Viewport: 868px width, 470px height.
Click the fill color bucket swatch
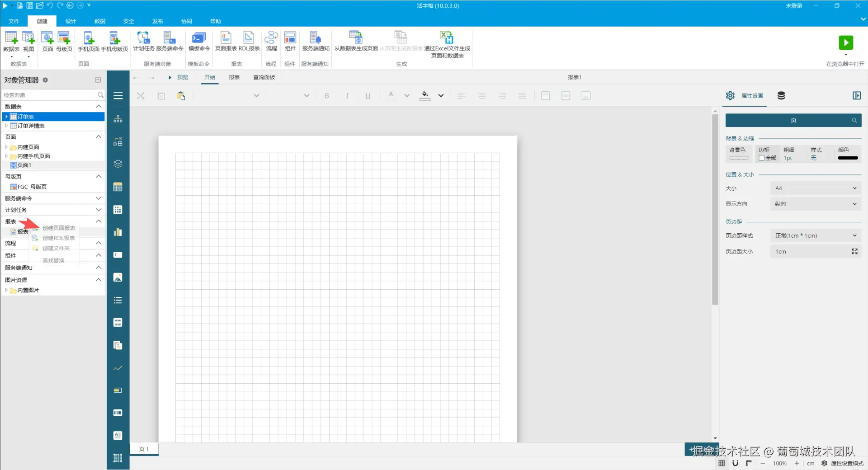425,96
